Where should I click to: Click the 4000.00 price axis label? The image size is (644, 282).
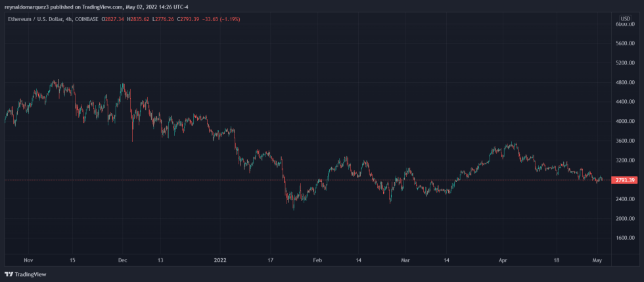click(625, 121)
